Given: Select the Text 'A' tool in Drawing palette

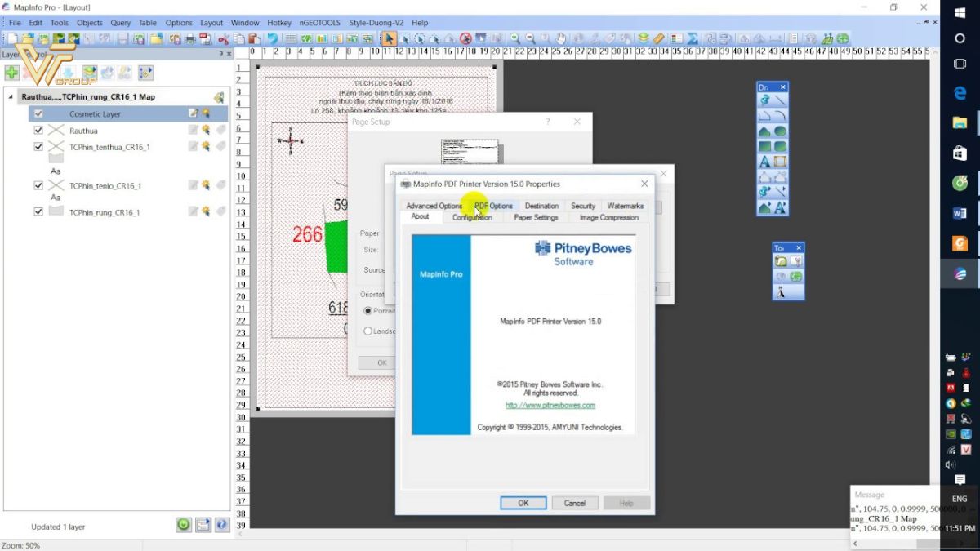Looking at the screenshot, I should [x=764, y=161].
